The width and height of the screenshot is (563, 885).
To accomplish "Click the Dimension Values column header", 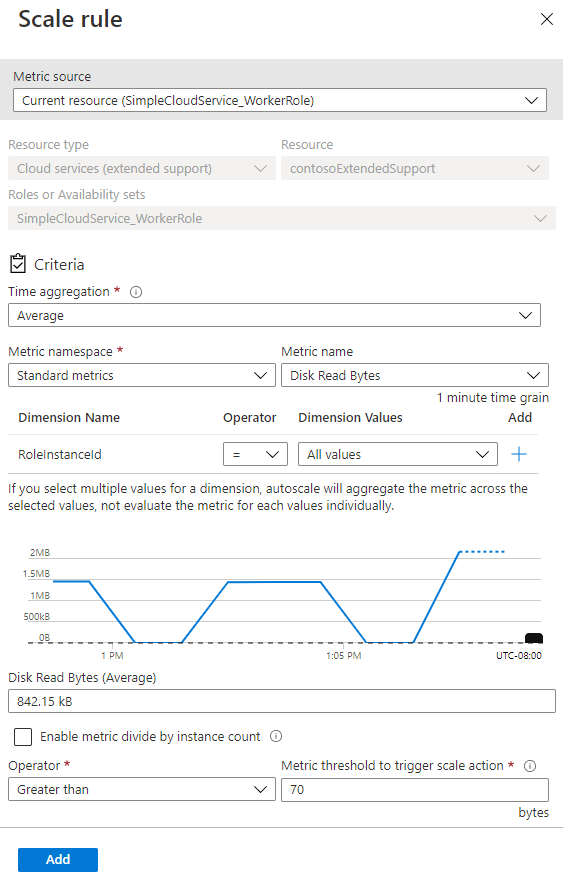I will [x=350, y=418].
